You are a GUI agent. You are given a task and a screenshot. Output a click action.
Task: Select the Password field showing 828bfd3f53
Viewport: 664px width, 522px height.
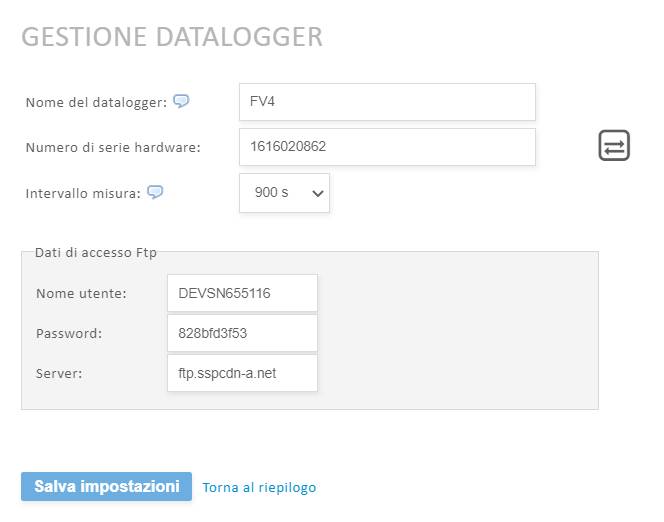pyautogui.click(x=242, y=333)
